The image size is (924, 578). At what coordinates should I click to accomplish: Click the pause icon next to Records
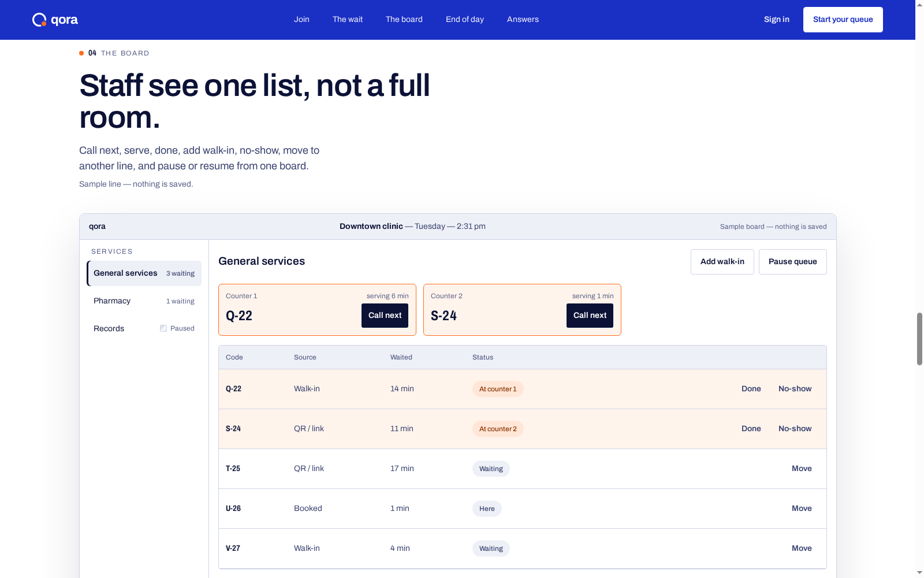coord(163,328)
